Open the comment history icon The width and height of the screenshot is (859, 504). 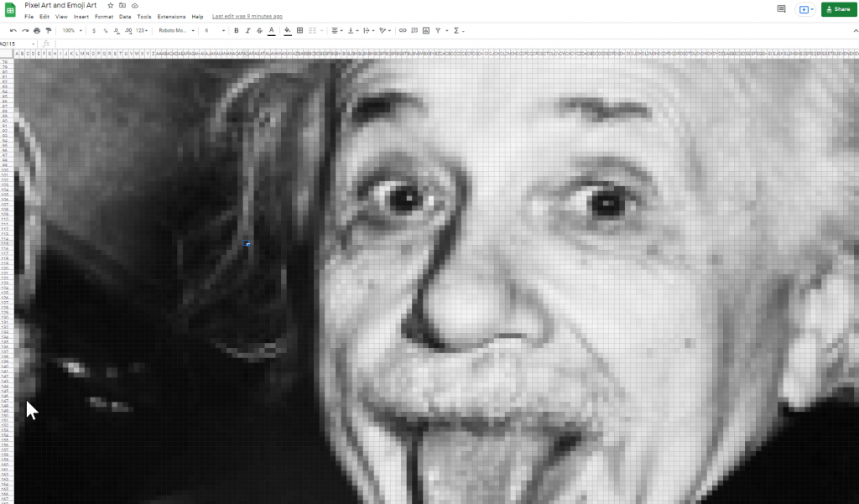click(781, 9)
